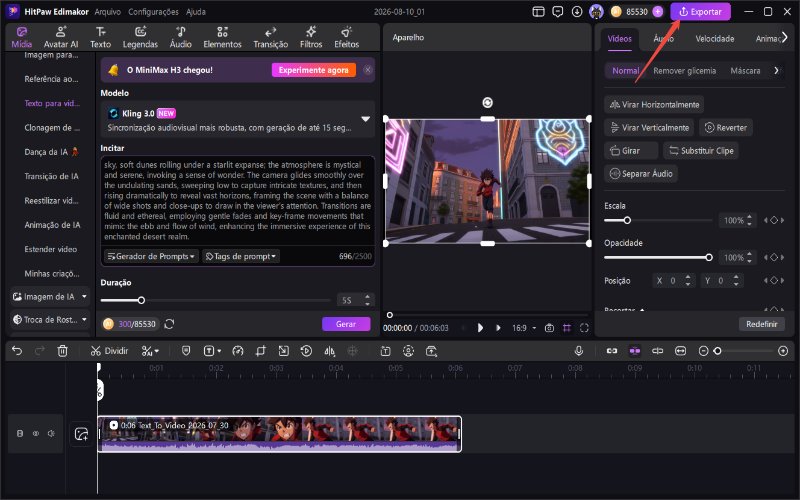
Task: Click the Redefinir button
Action: [761, 324]
